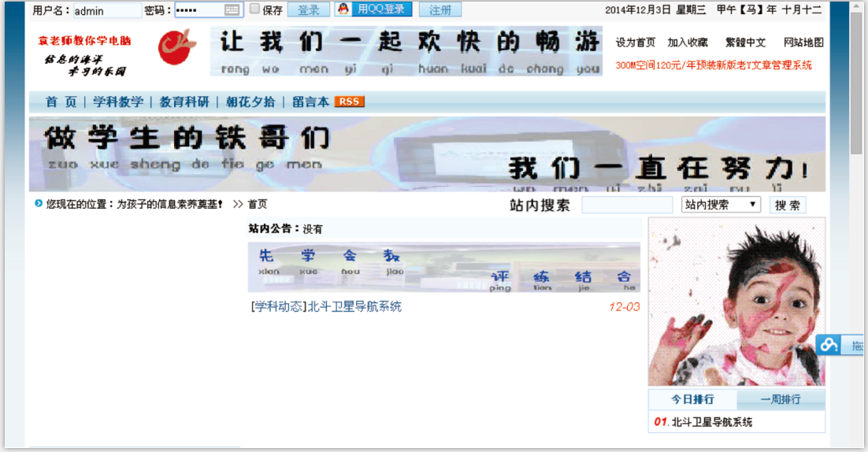The image size is (868, 452).
Task: Click the 袁老师教你学电脑 site title
Action: pos(85,41)
